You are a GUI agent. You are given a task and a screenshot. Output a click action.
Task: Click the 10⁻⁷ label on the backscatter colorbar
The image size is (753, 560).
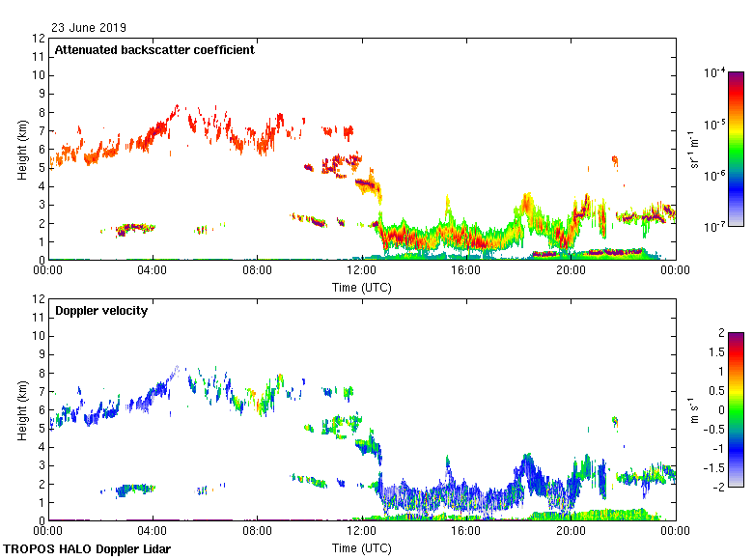point(715,226)
